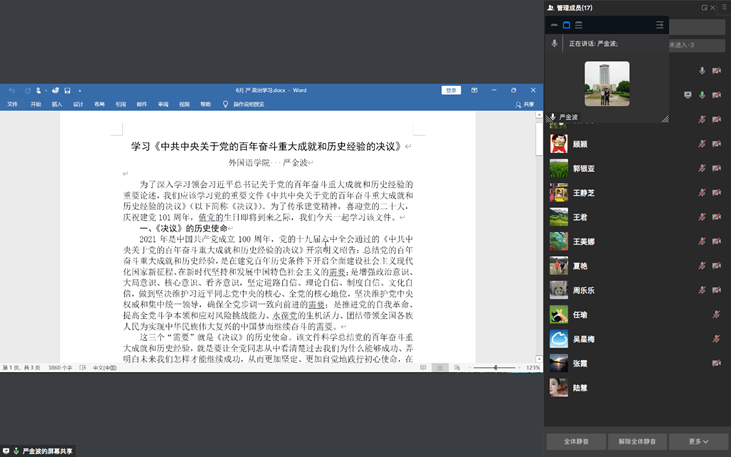Viewport: 731px width, 457px height.
Task: Click the Undo arrow in Word's quick access toolbar
Action: [12, 90]
